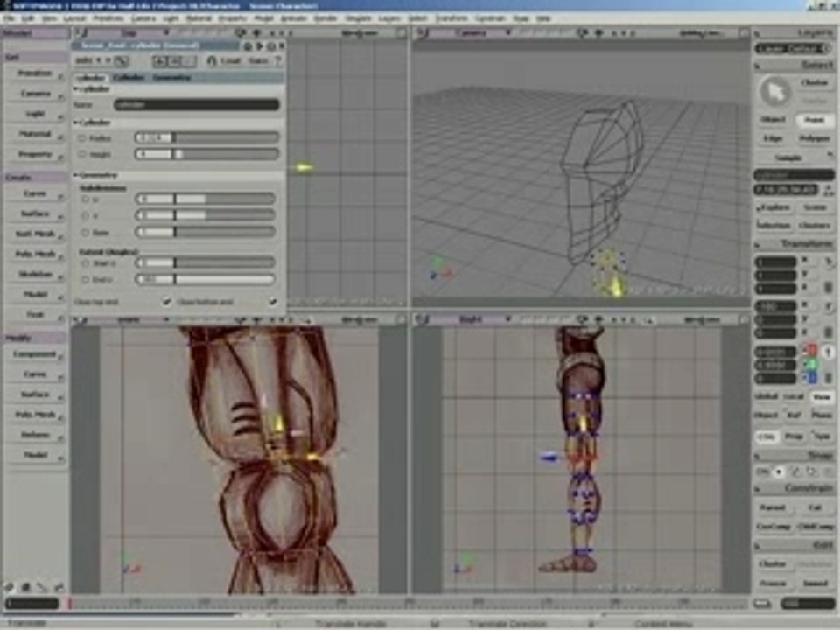Collapse the Cylinder parameters section
Viewport: 840px width, 630px height.
[77, 122]
